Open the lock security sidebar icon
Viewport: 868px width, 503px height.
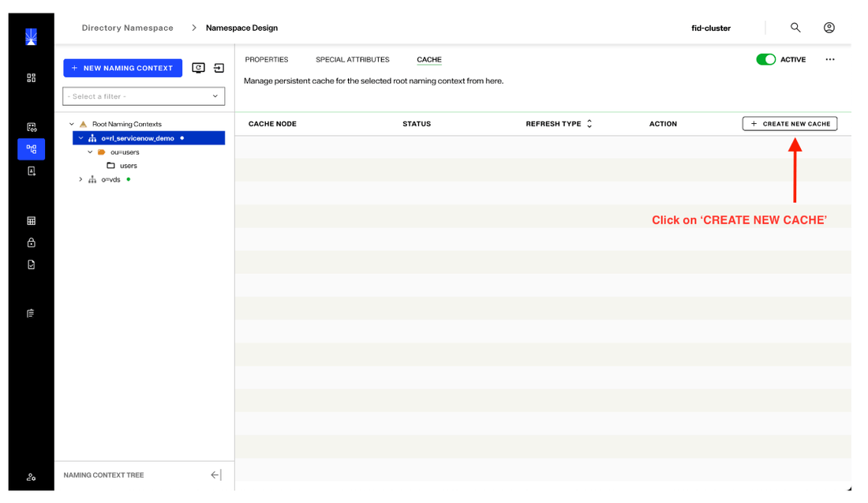(31, 242)
